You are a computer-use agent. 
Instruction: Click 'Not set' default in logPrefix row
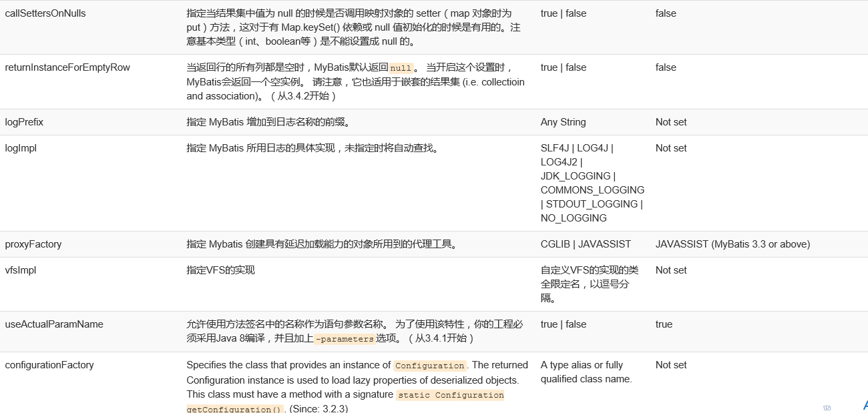click(x=671, y=122)
